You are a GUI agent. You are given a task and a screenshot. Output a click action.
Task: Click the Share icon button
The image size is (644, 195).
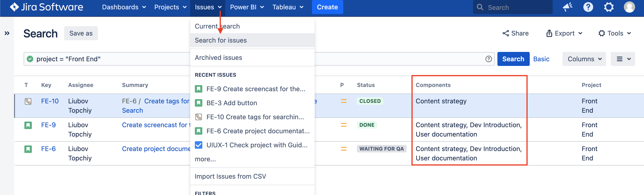click(515, 33)
